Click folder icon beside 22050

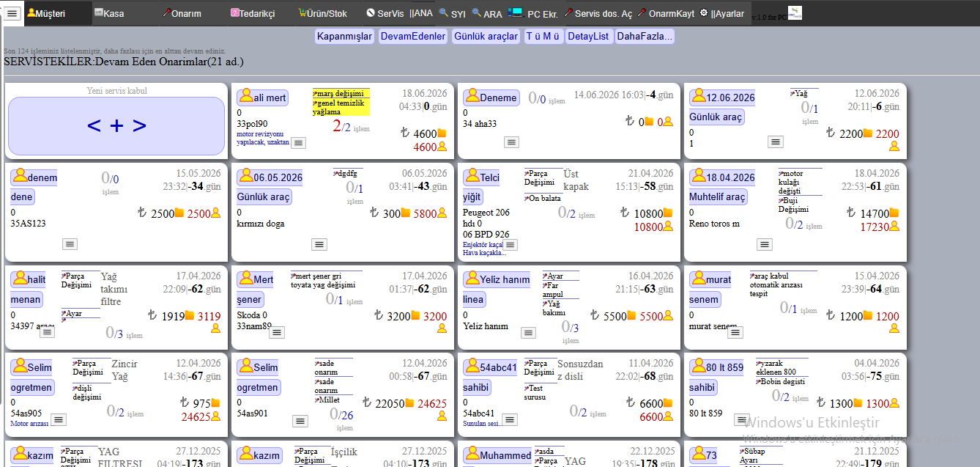click(x=410, y=403)
